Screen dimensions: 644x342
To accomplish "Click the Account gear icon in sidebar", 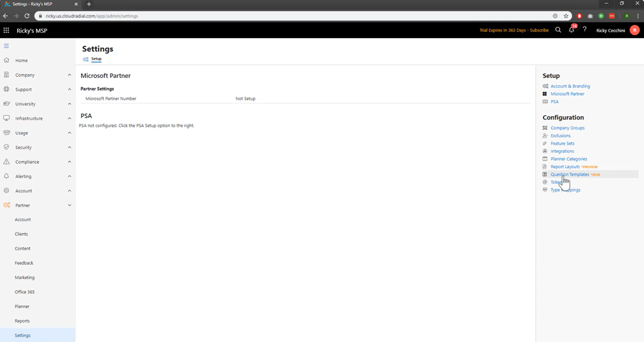I will click(6, 191).
